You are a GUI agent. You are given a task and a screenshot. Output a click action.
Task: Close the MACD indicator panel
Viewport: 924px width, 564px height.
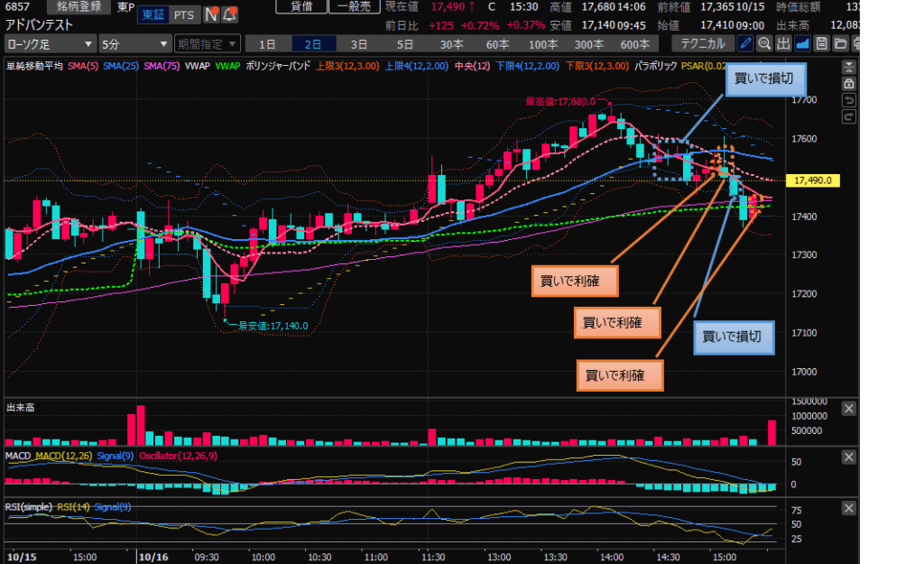(x=848, y=458)
